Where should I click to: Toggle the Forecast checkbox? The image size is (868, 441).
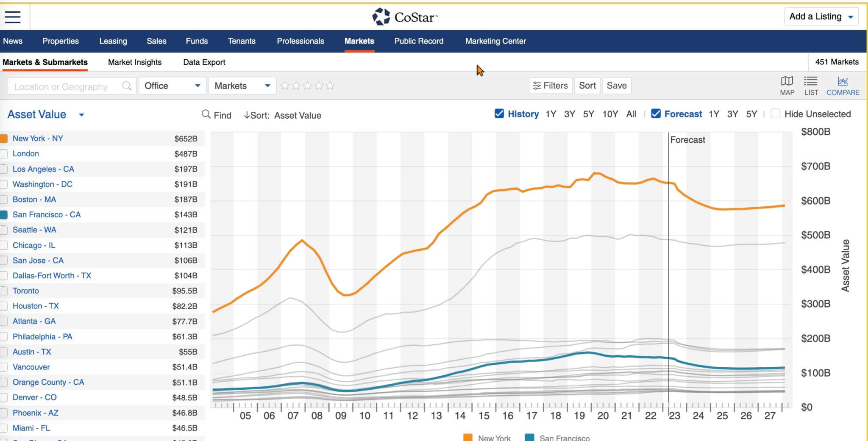click(x=656, y=114)
